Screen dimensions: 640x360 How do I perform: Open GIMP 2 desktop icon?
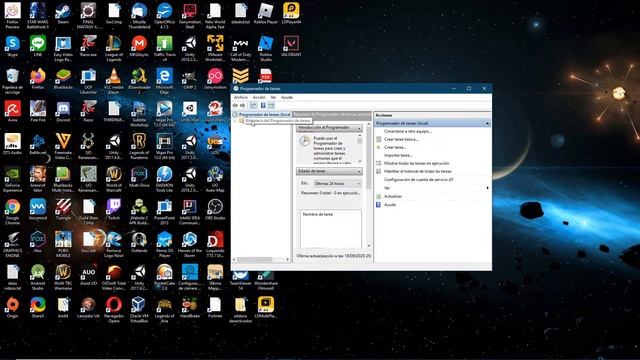[190, 79]
